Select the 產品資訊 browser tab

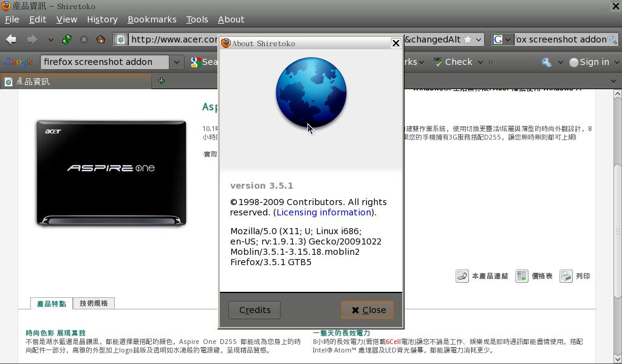tap(75, 81)
